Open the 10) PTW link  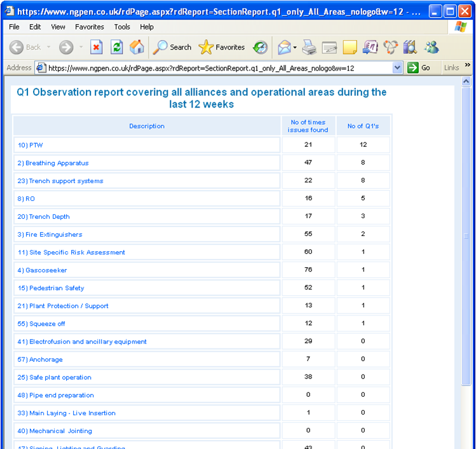coord(31,145)
